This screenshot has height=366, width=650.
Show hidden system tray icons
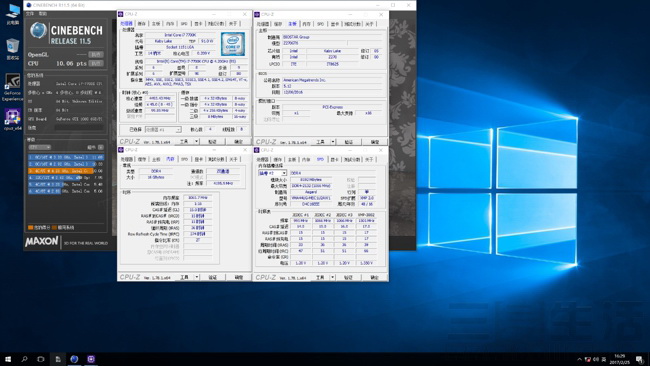coord(579,359)
